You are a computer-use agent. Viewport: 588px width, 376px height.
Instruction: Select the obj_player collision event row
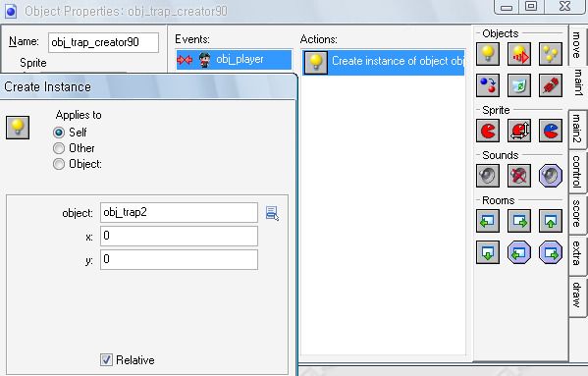click(x=234, y=60)
